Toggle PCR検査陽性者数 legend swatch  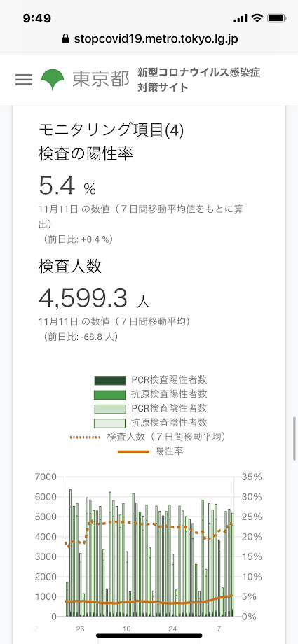click(110, 380)
